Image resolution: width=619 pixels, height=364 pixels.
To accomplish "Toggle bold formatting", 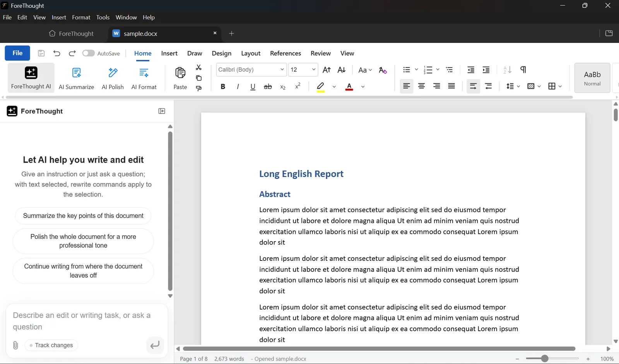I will 223,87.
